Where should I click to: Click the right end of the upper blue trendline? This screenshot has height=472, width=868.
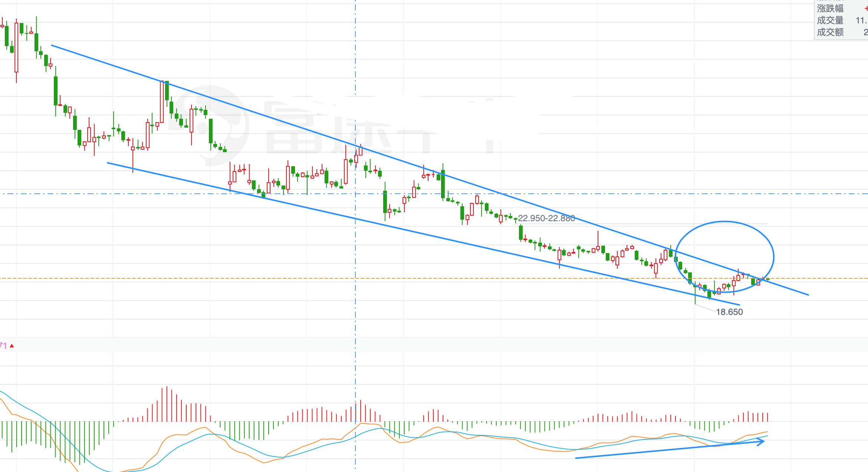point(808,295)
